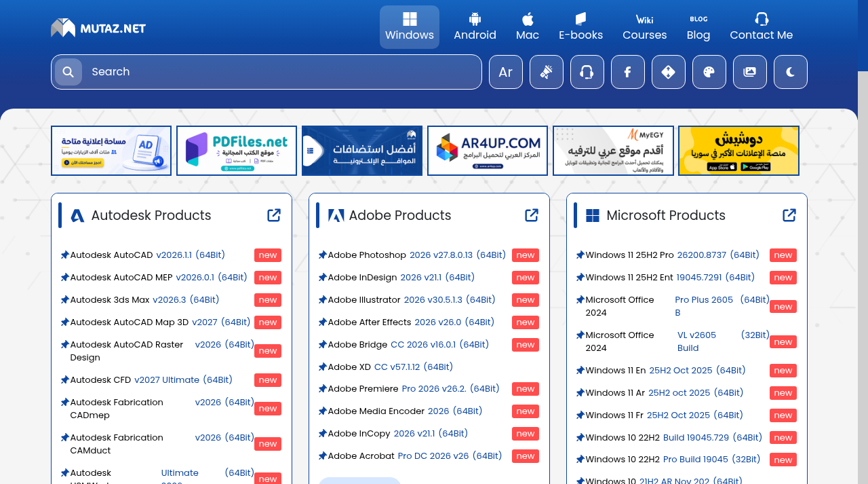The image size is (868, 484).
Task: Open Windows 10 22H2 Pro 32Bit
Action: click(673, 460)
